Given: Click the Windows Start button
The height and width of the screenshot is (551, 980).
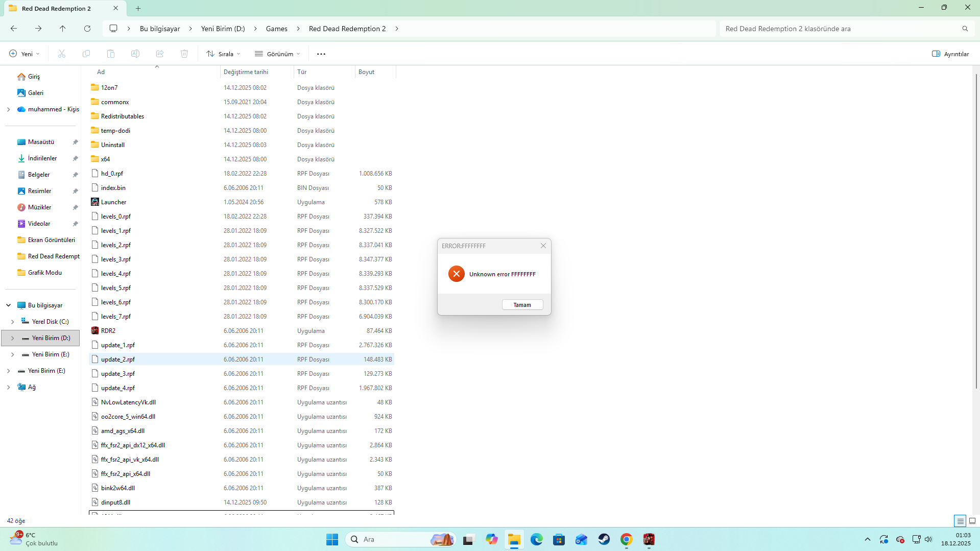Looking at the screenshot, I should pos(332,539).
